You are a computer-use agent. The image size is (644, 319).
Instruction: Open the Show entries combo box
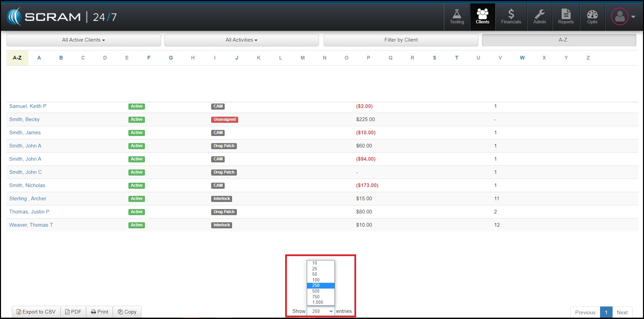(321, 311)
